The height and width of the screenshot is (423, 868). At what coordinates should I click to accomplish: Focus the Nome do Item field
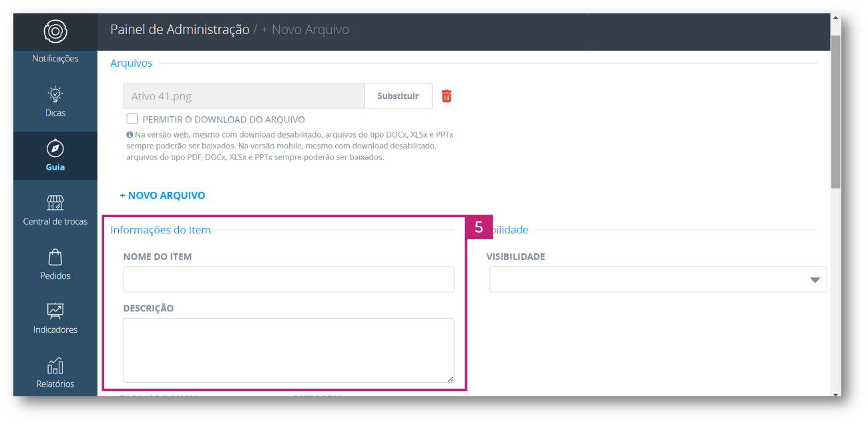coord(288,279)
